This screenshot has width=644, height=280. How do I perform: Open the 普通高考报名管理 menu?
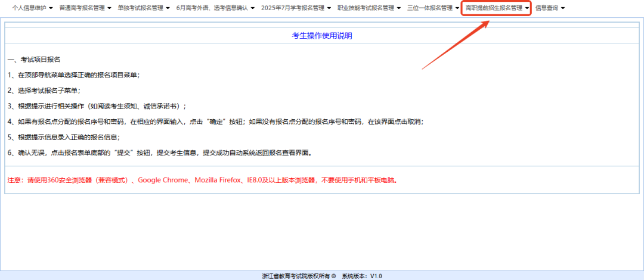(x=82, y=8)
